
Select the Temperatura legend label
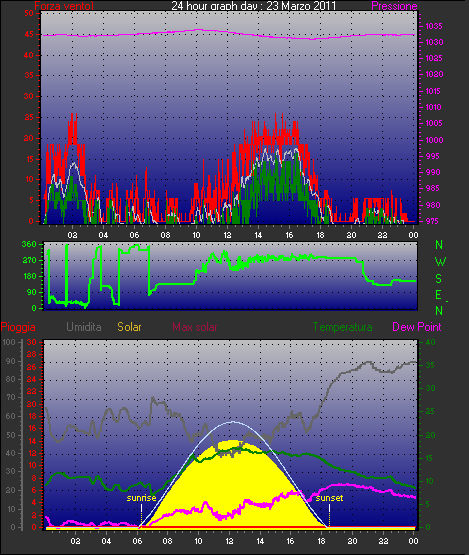click(342, 327)
